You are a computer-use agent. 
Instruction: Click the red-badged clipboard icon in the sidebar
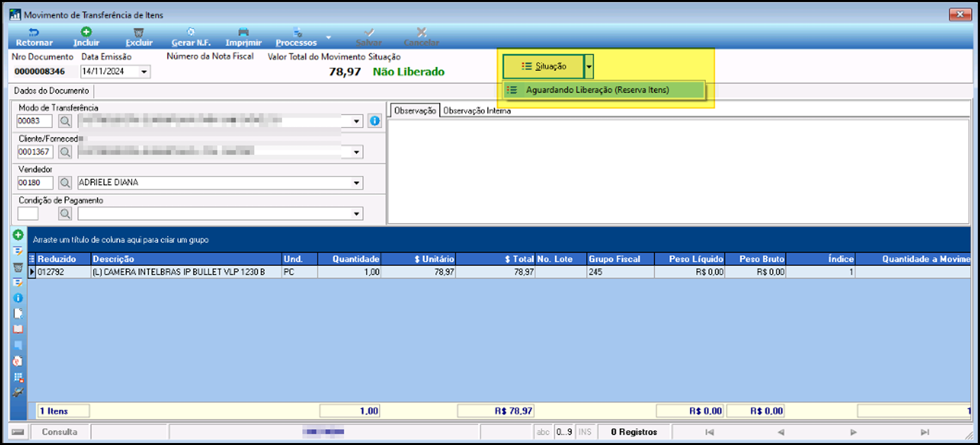click(18, 361)
